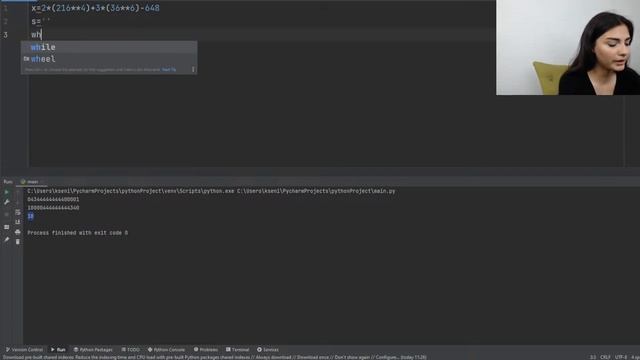Click the webcam video overlay
640x360 pixels.
click(x=568, y=47)
